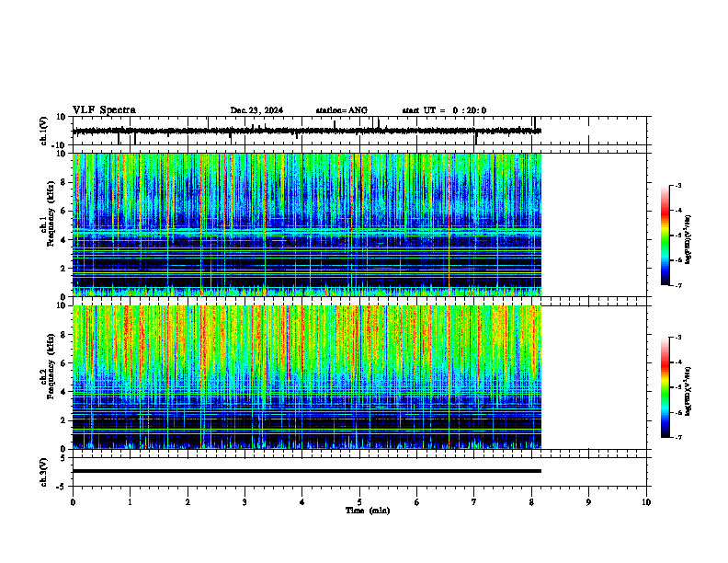The image size is (728, 563).
Task: Click the time axis tick label '9'
Action: point(588,502)
